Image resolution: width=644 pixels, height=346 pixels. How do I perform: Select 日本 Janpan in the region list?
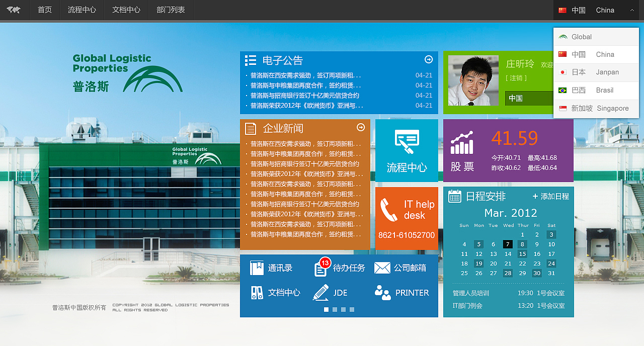(x=596, y=72)
